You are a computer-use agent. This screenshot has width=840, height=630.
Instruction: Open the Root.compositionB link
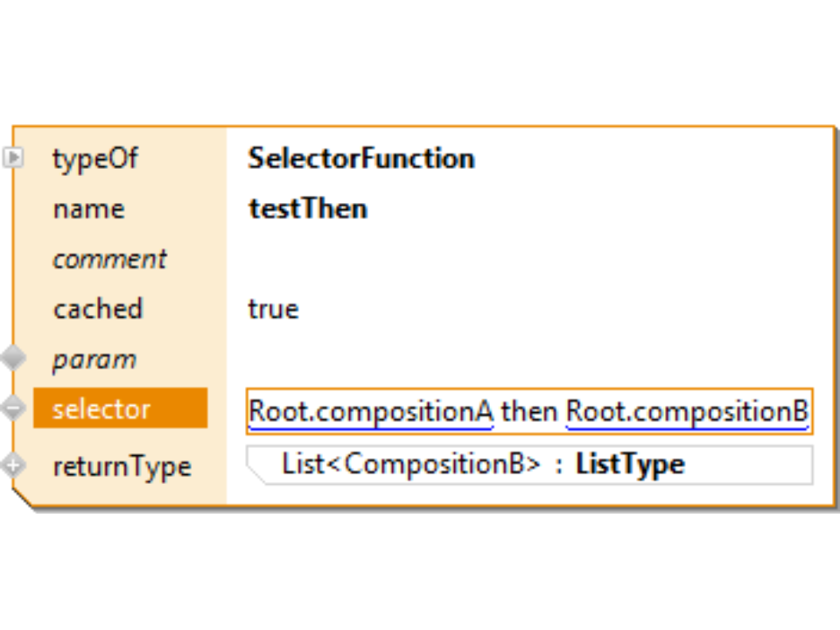(687, 411)
